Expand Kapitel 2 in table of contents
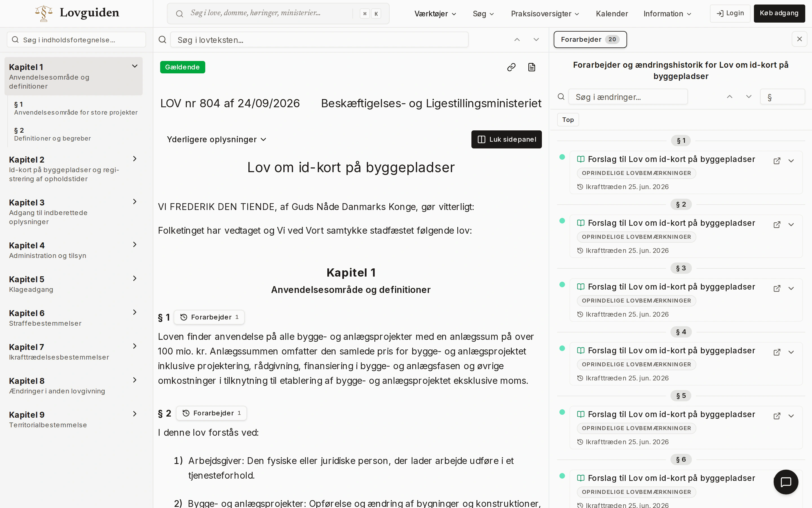Viewport: 812px width, 508px height. [x=134, y=159]
